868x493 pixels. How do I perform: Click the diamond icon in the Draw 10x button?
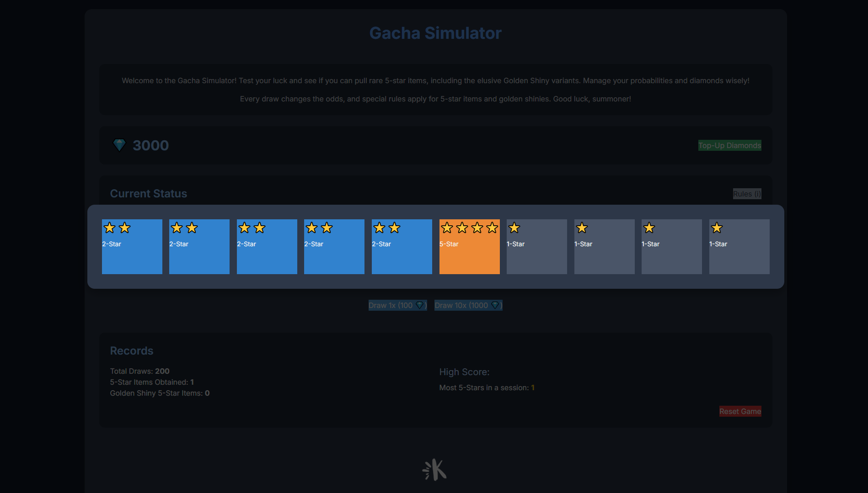point(495,305)
